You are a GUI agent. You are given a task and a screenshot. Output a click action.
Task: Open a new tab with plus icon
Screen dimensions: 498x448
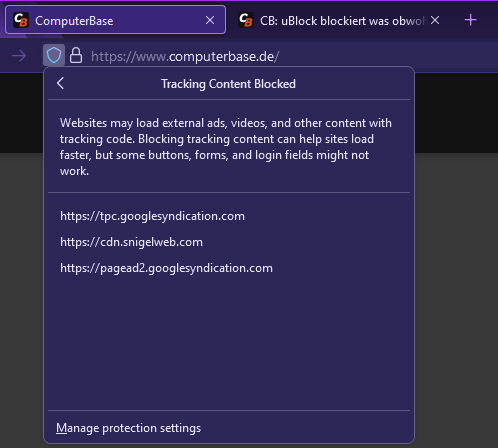[x=470, y=20]
